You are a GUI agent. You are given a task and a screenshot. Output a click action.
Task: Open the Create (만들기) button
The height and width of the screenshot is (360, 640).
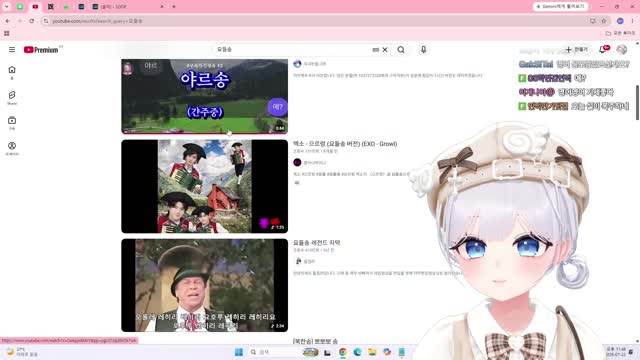(577, 50)
